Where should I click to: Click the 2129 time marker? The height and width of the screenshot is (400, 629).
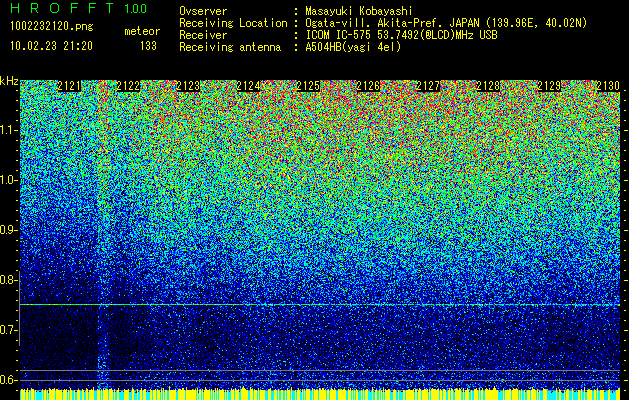[x=548, y=86]
